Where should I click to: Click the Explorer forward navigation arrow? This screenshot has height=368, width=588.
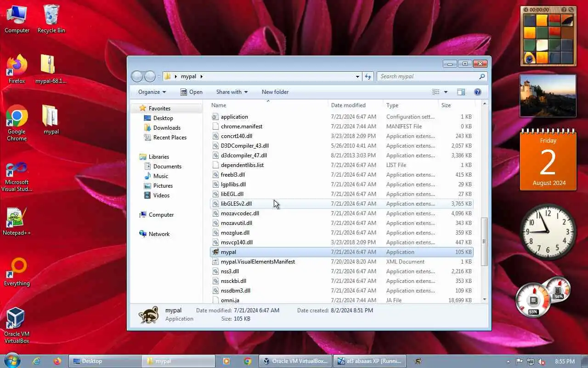150,76
